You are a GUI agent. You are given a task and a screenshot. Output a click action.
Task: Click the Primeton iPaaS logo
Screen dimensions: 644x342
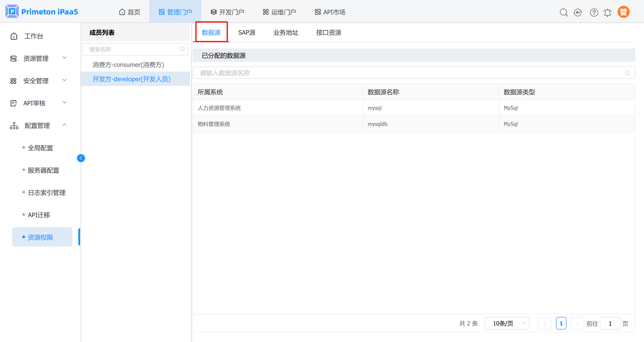coord(42,11)
